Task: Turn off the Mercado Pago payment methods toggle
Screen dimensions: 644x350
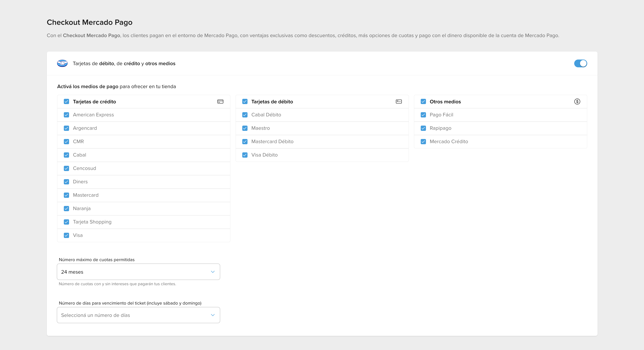Action: click(581, 64)
